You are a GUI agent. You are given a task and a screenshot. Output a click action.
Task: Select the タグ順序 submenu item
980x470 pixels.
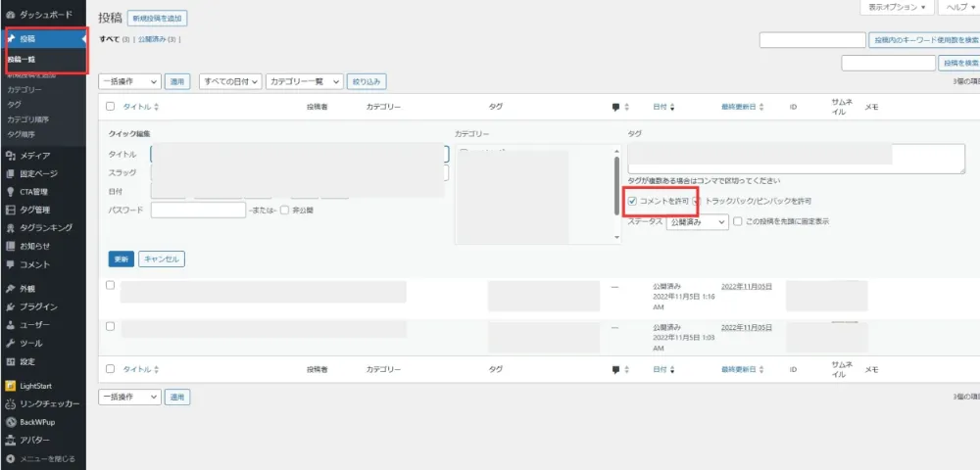click(x=22, y=134)
